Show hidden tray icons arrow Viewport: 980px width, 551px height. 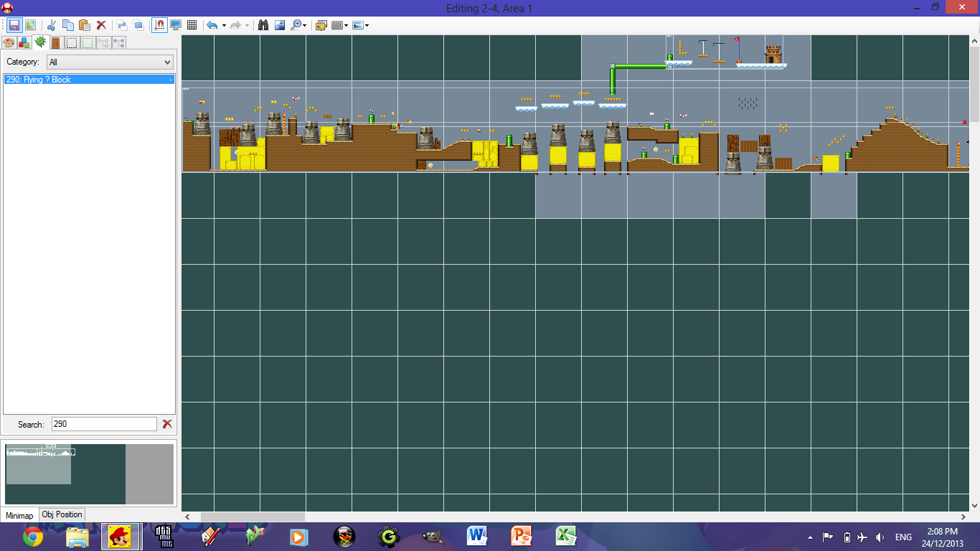tap(810, 537)
